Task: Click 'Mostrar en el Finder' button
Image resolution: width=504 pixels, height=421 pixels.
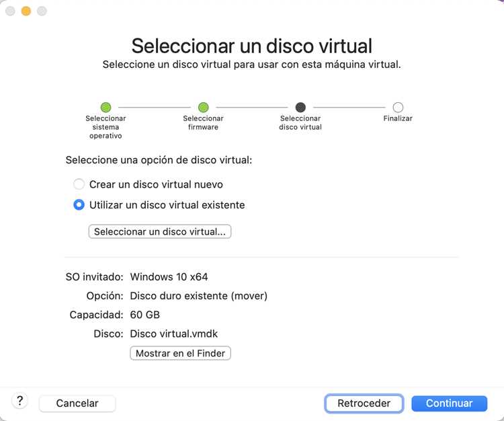Action: [x=180, y=353]
